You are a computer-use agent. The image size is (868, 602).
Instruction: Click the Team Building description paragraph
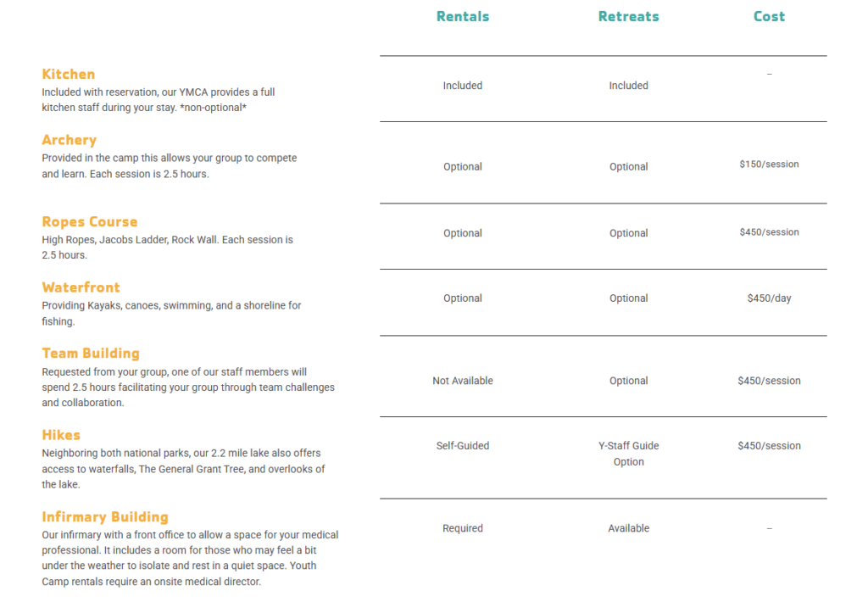188,387
